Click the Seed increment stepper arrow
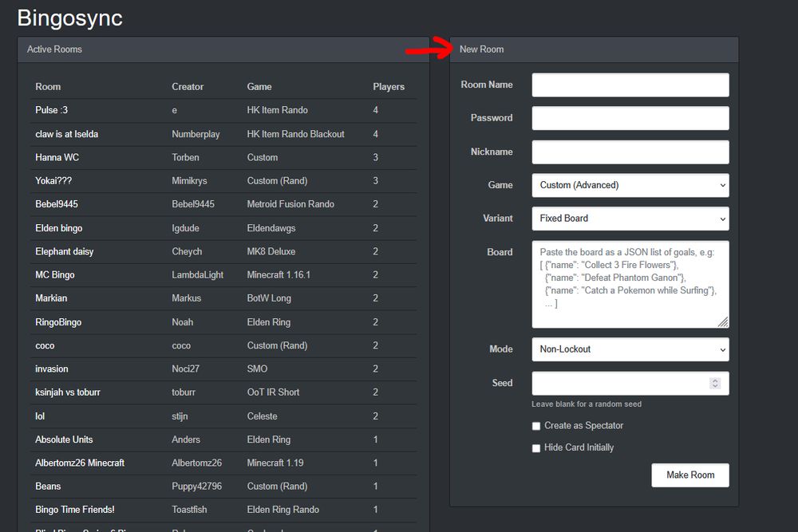This screenshot has height=532, width=798. click(717, 380)
